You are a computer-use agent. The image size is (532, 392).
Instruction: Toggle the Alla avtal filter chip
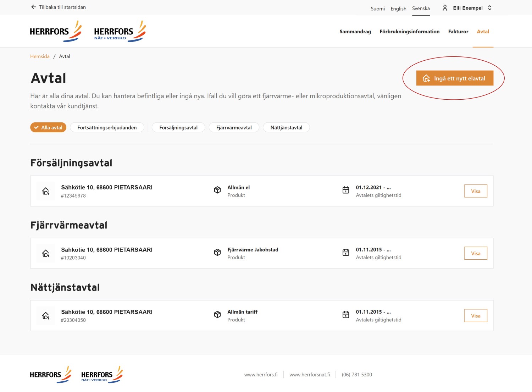click(x=48, y=127)
